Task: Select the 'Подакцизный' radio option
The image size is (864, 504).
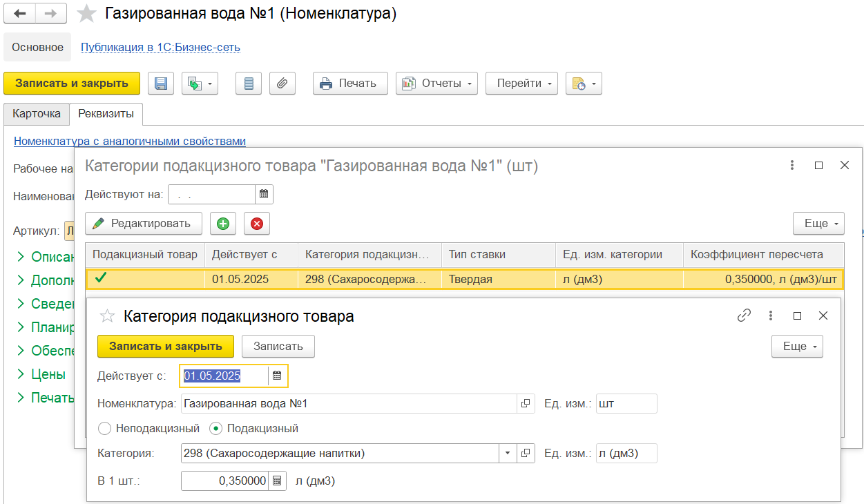Action: tap(215, 429)
